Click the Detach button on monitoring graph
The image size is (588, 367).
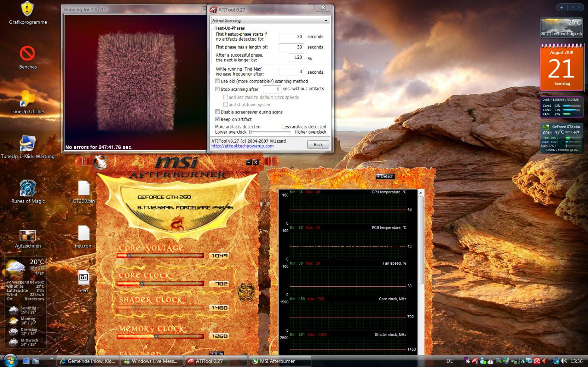[385, 176]
